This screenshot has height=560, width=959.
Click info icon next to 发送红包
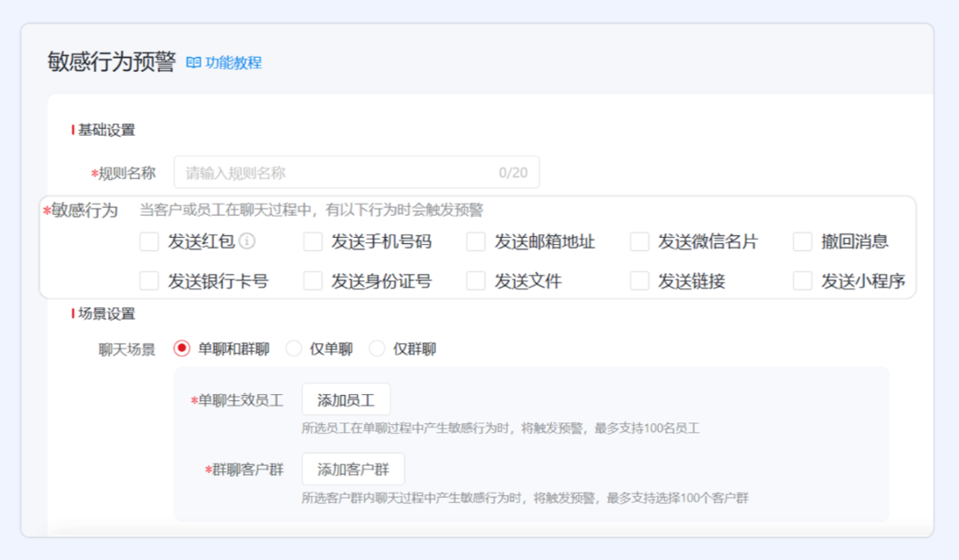pos(248,241)
